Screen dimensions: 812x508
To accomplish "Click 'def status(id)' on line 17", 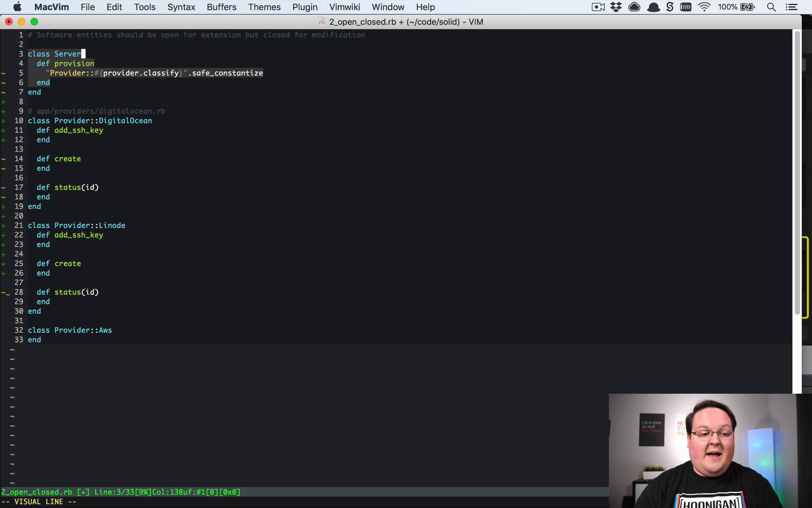I will click(68, 188).
